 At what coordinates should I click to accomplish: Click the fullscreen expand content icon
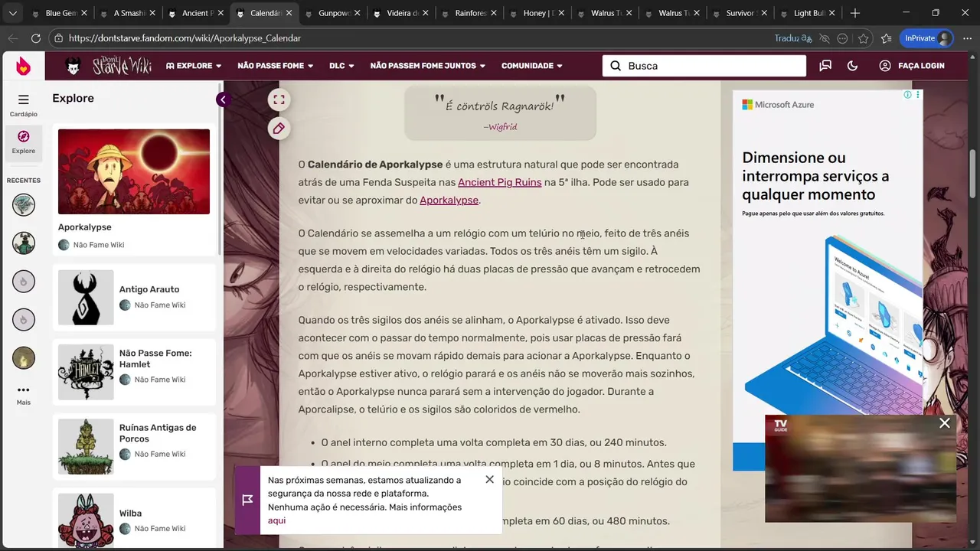[x=279, y=99]
